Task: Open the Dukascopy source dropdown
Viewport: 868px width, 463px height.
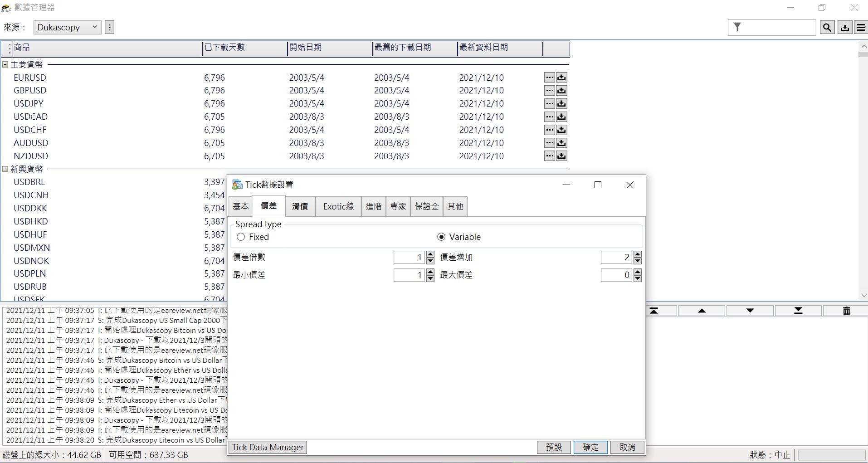Action: pos(67,27)
